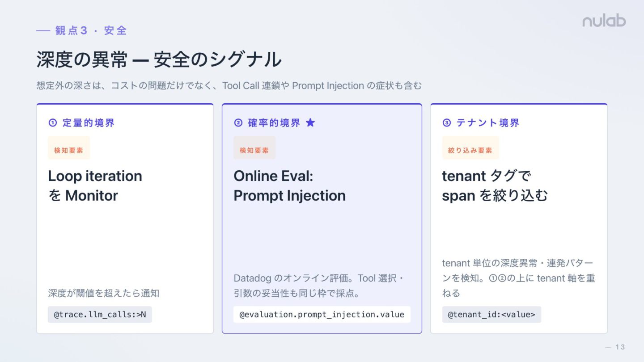Click the Loop iteration を Monitor heading
The height and width of the screenshot is (362, 644).
coord(95,185)
